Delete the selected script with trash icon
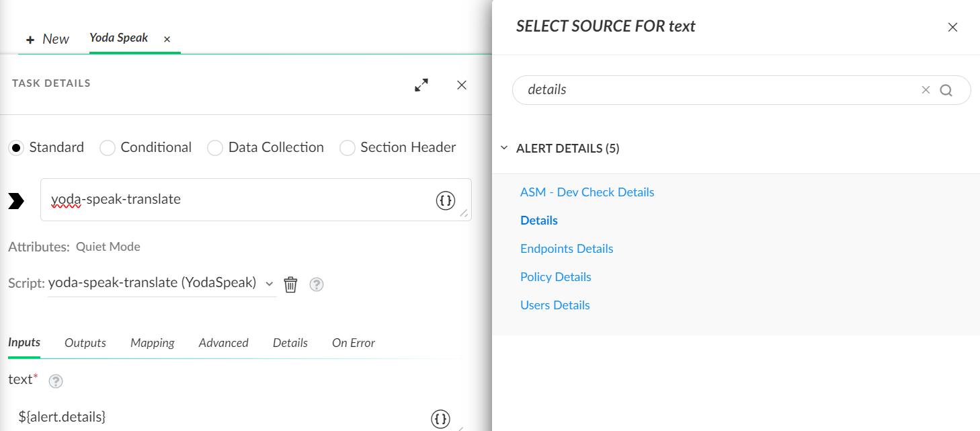This screenshot has width=980, height=431. [290, 284]
